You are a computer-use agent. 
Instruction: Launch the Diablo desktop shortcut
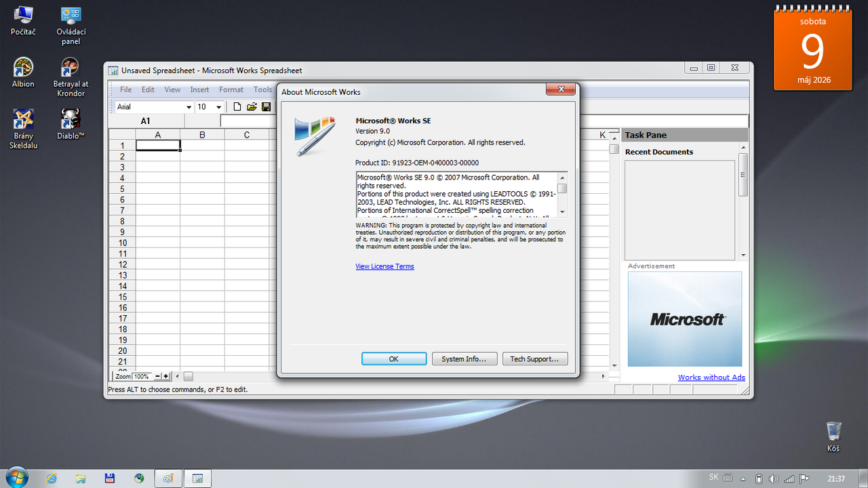click(71, 125)
